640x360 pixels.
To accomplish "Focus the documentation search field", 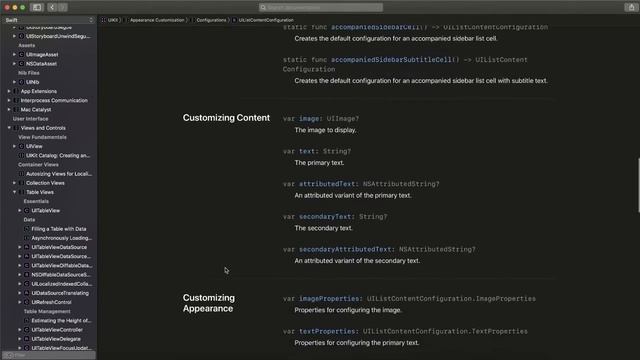I will click(321, 7).
